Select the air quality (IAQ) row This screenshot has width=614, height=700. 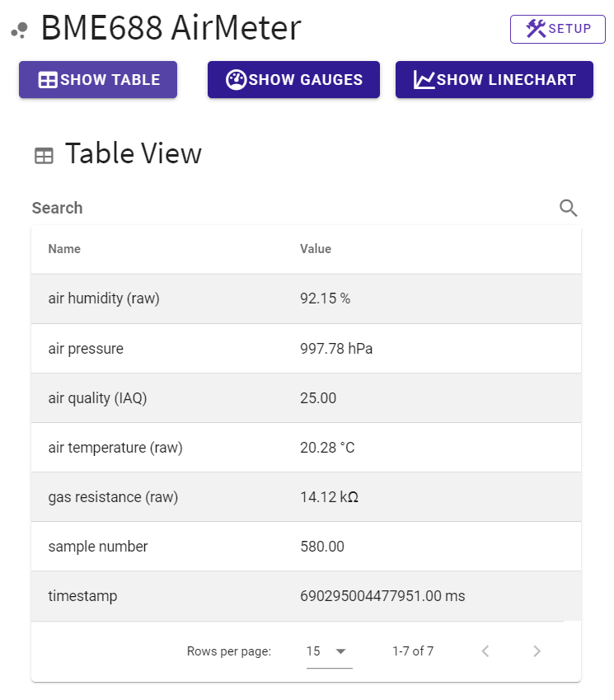click(x=306, y=398)
